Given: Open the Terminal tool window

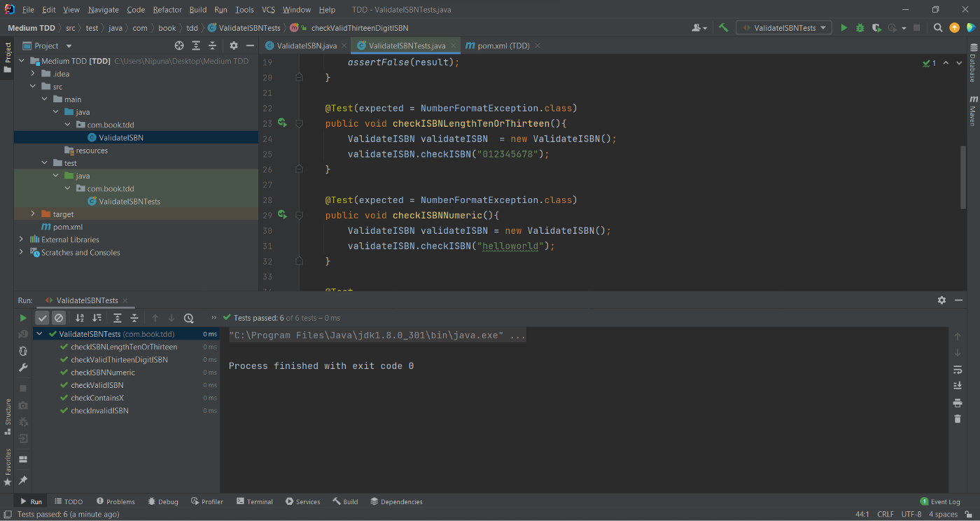Looking at the screenshot, I should (255, 501).
